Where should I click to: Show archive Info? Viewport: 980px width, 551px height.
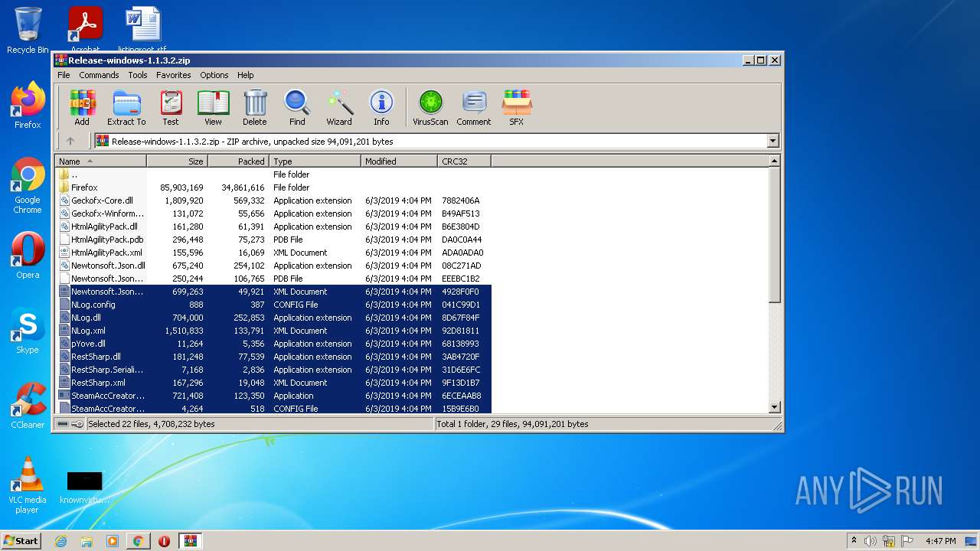point(381,107)
